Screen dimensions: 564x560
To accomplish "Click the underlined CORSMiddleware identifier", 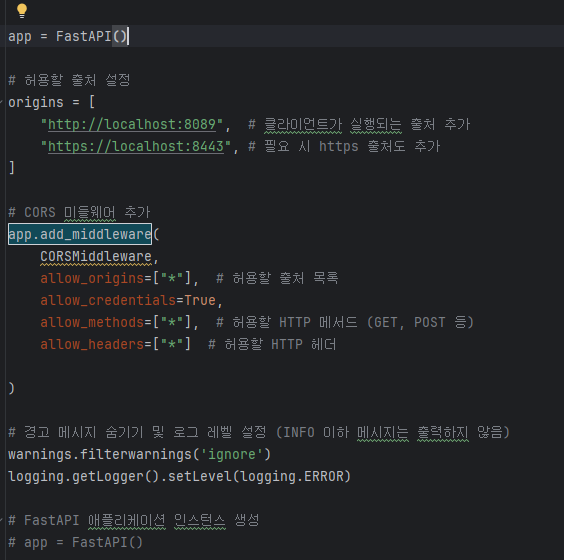I will pos(96,257).
